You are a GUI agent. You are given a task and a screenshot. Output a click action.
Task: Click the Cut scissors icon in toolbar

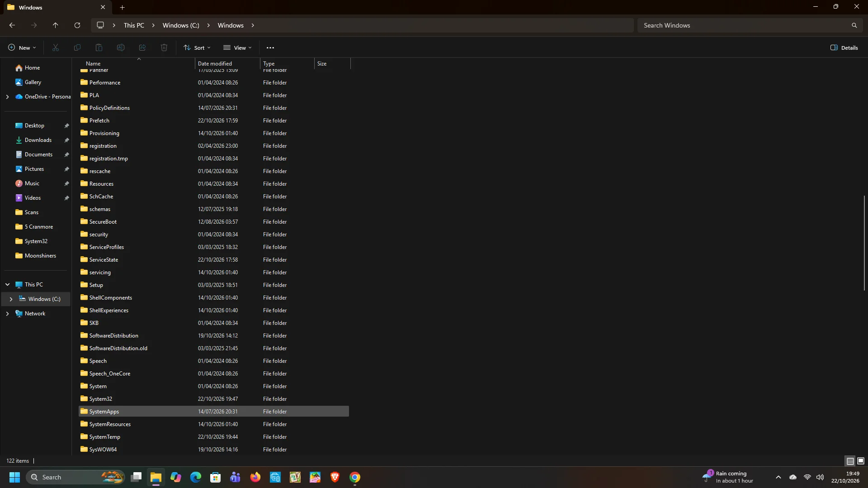[x=56, y=47]
